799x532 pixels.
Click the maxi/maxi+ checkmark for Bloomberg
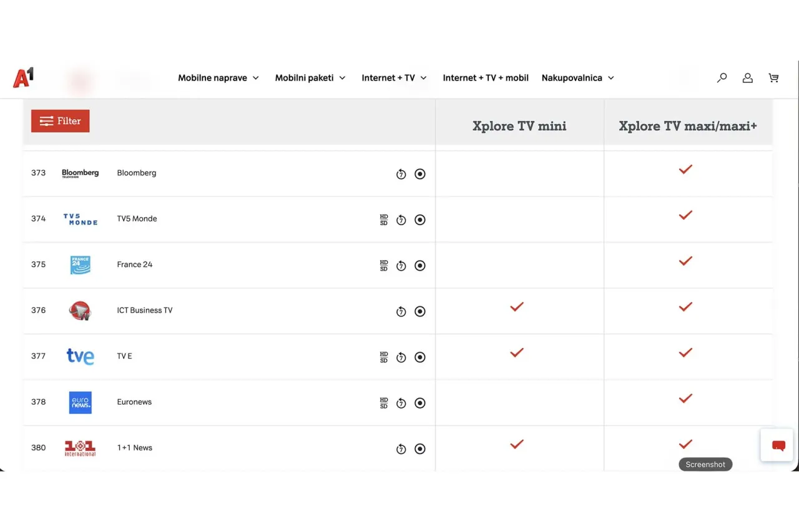[685, 169]
